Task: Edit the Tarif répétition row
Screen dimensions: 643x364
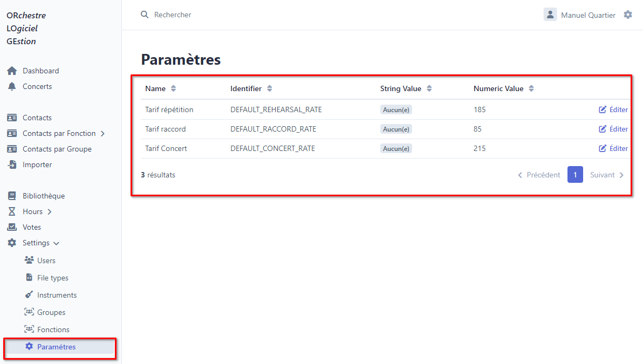Action: coord(613,109)
